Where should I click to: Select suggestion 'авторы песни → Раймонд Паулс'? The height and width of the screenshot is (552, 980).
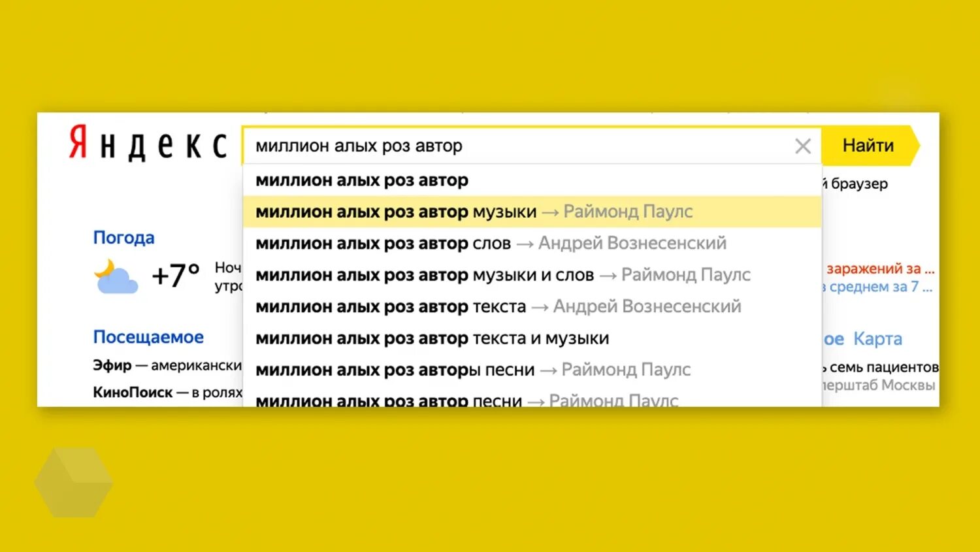tap(532, 370)
